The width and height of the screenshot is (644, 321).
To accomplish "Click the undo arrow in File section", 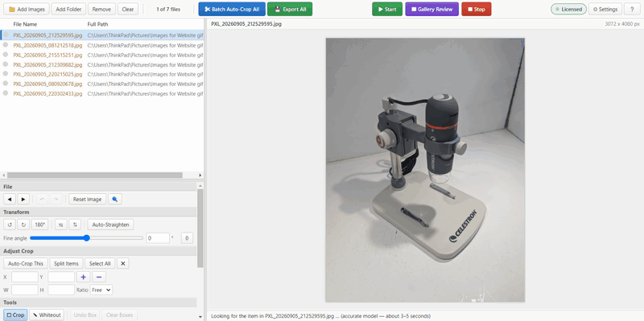I will click(x=42, y=199).
